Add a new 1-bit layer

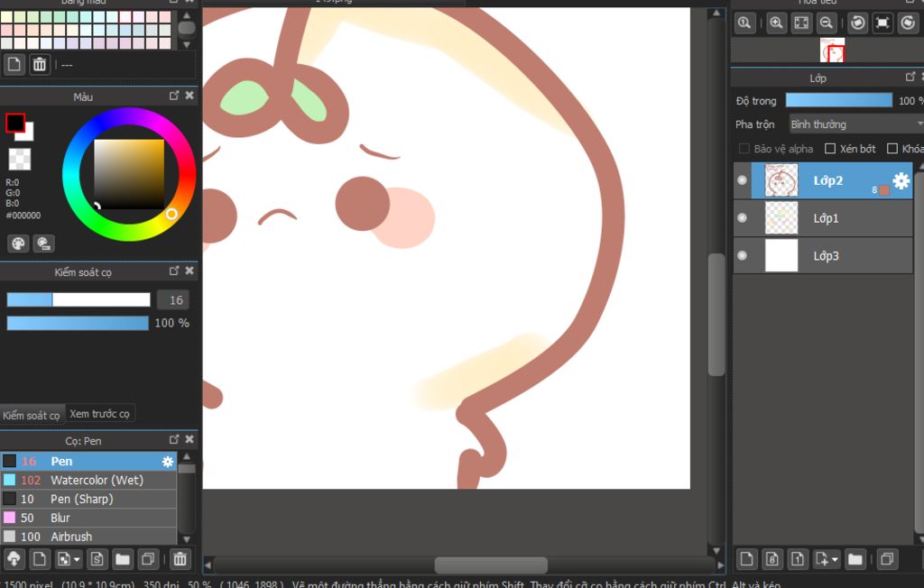click(798, 558)
